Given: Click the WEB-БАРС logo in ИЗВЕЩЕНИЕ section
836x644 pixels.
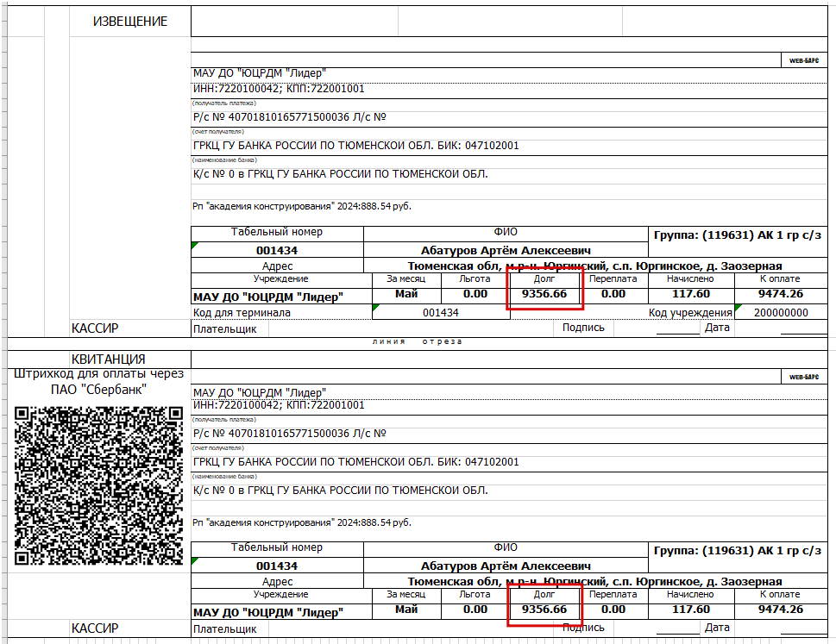Looking at the screenshot, I should click(x=804, y=60).
